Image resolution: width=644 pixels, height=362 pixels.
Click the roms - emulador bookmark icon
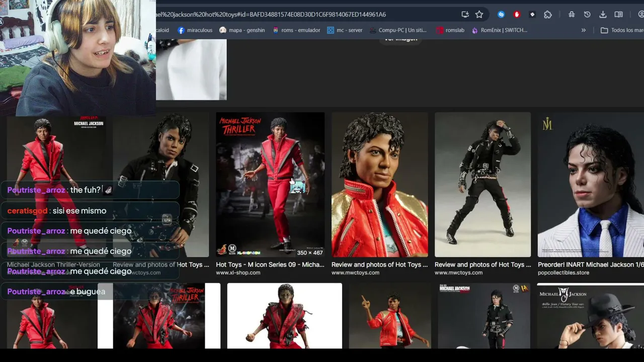point(276,30)
